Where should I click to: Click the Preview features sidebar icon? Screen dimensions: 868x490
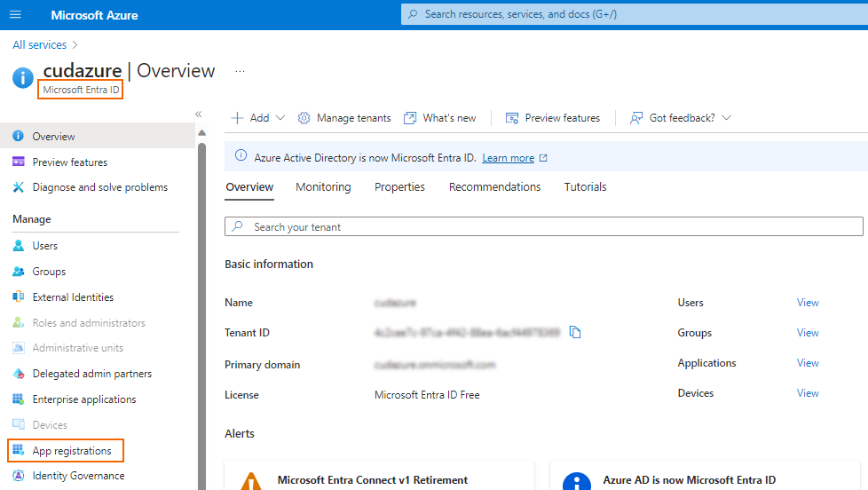click(x=19, y=162)
